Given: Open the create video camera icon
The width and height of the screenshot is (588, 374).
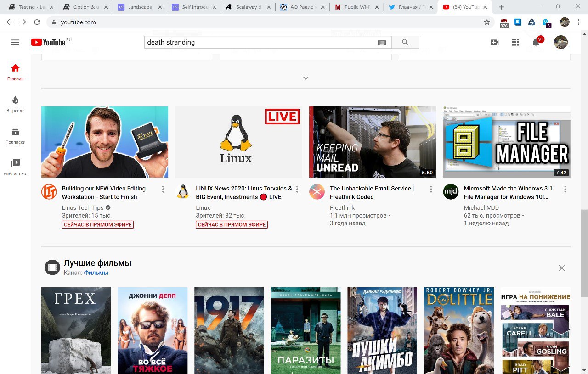Looking at the screenshot, I should click(x=495, y=42).
